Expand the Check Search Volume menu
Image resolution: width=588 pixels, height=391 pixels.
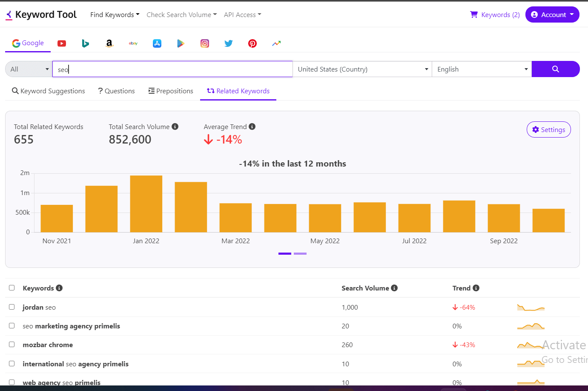182,15
